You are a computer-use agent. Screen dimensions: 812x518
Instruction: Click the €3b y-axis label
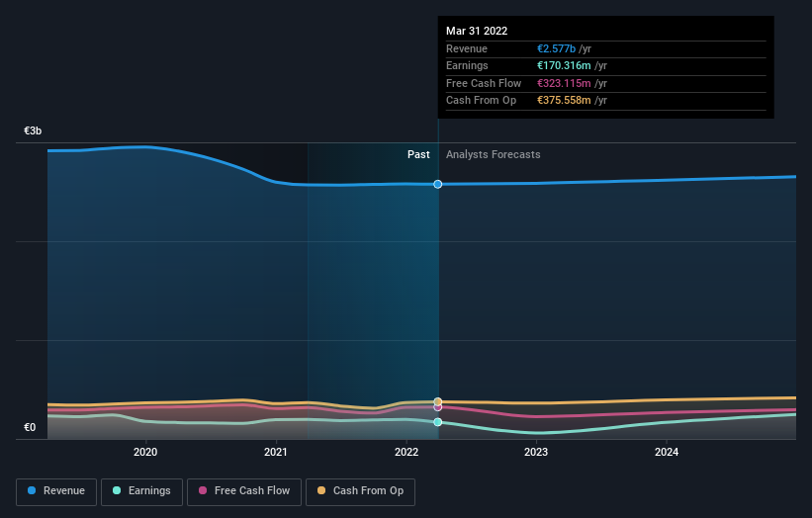(33, 130)
